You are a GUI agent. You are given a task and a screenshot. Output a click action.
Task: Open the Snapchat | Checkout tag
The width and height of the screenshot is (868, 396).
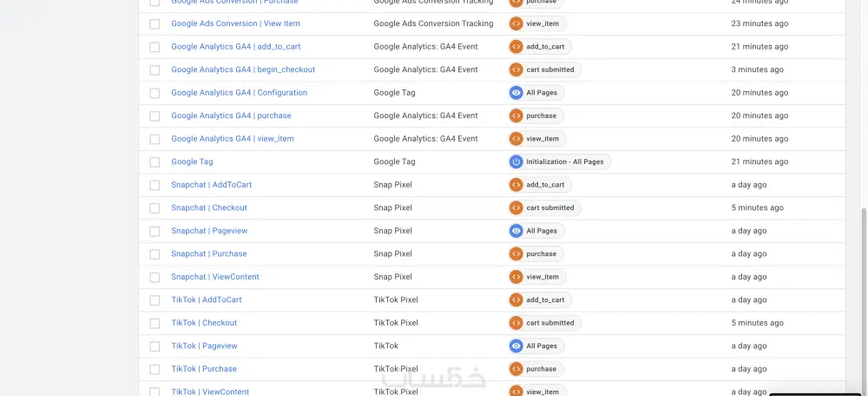pyautogui.click(x=209, y=208)
